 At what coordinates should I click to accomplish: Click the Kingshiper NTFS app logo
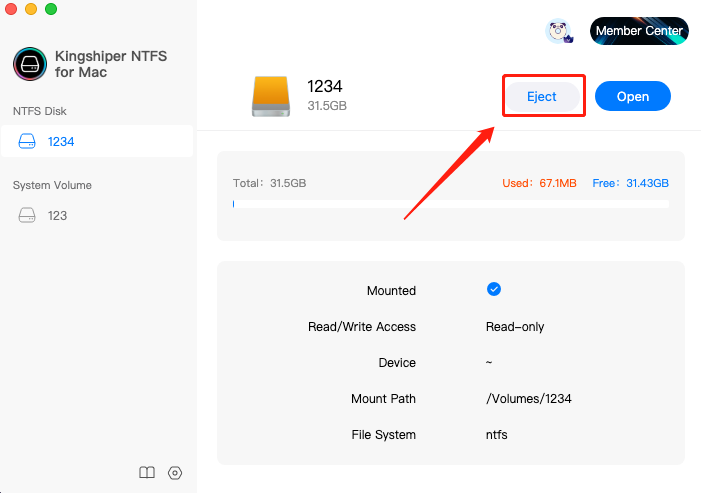coord(30,64)
